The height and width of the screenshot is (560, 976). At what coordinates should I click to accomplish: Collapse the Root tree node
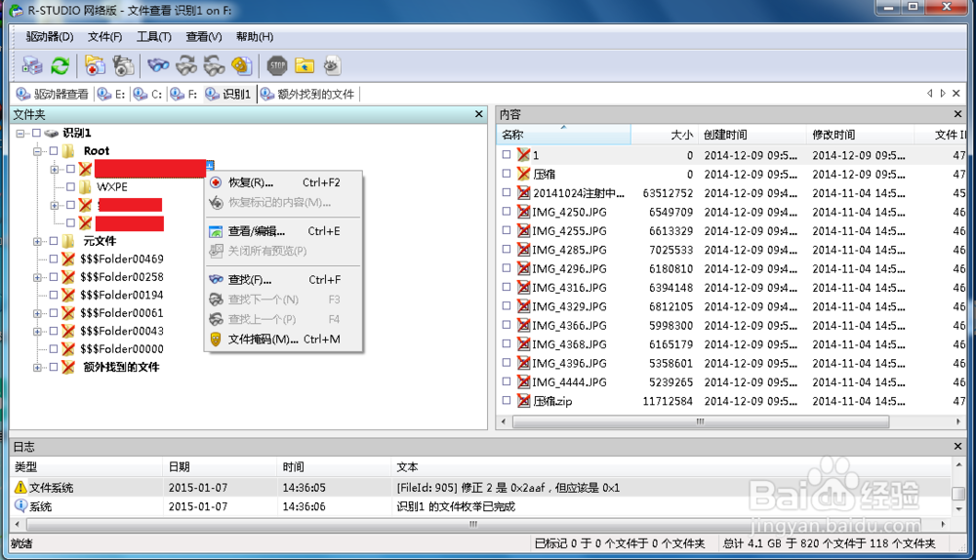[37, 151]
